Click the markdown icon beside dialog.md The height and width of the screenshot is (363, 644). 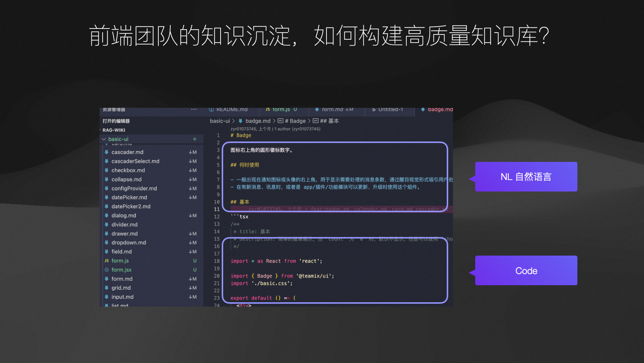tap(107, 216)
